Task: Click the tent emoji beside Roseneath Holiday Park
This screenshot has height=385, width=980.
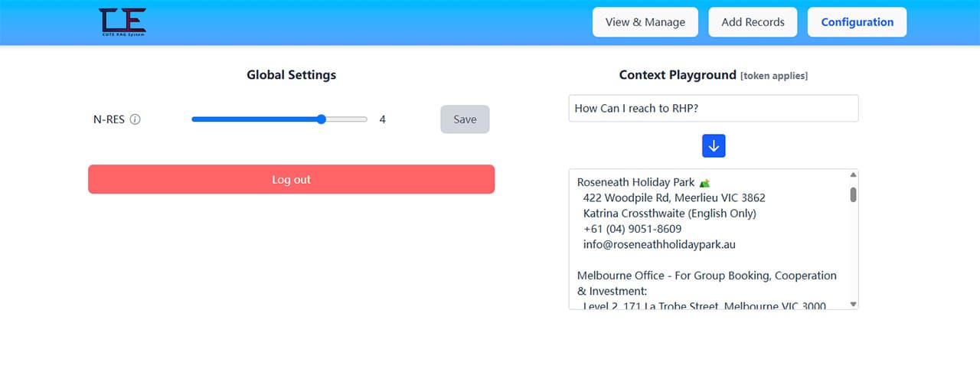Action: point(705,183)
